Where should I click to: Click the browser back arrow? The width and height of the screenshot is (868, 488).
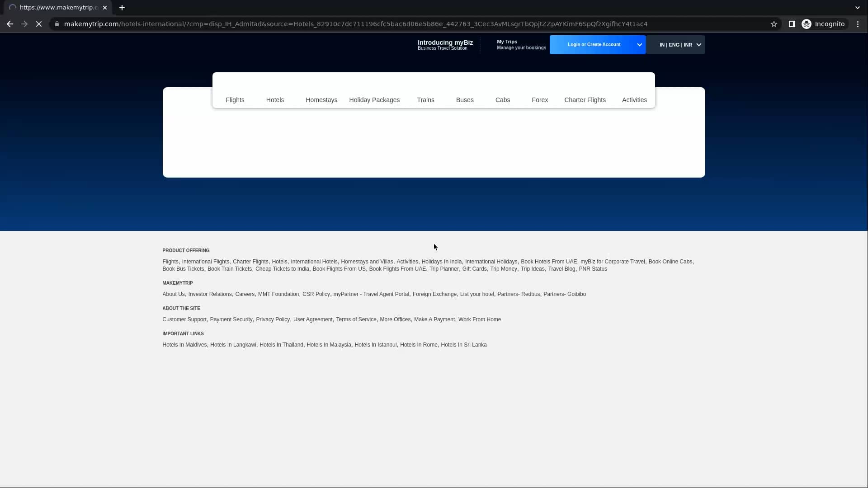tap(10, 24)
